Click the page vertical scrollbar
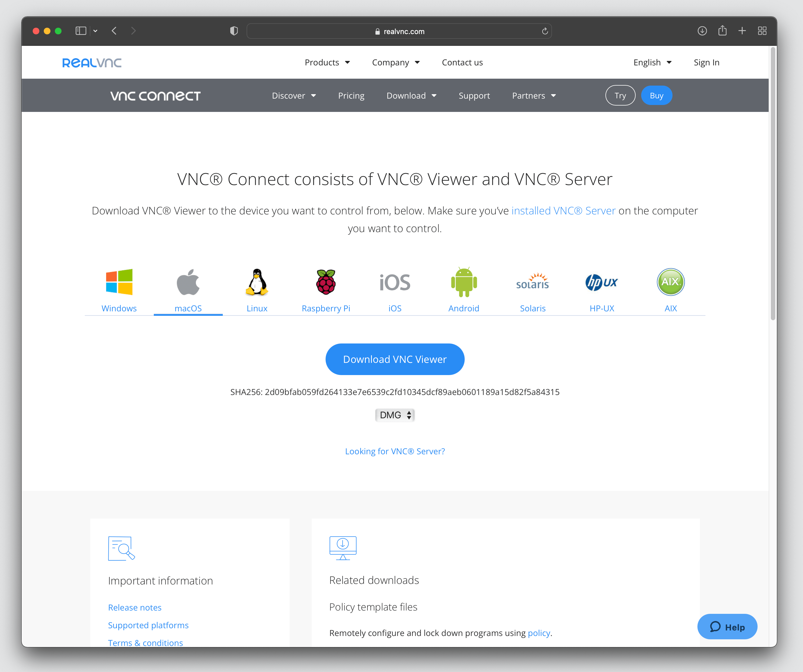The height and width of the screenshot is (672, 803). [773, 184]
